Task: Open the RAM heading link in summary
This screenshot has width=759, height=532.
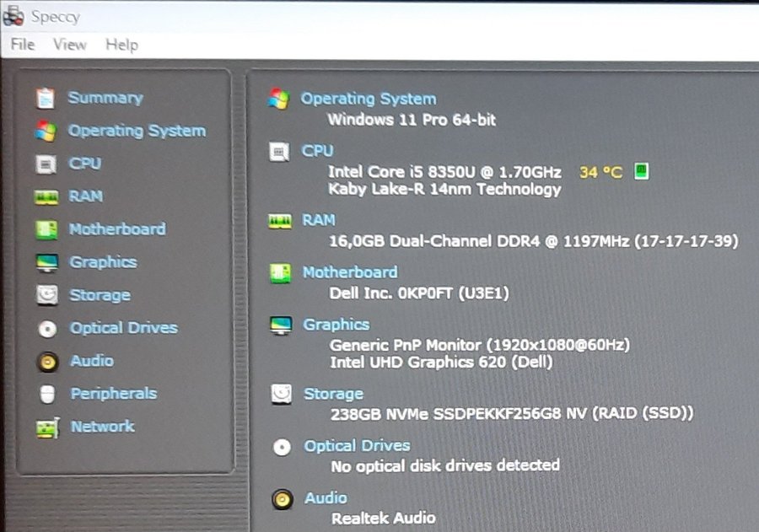Action: point(319,220)
